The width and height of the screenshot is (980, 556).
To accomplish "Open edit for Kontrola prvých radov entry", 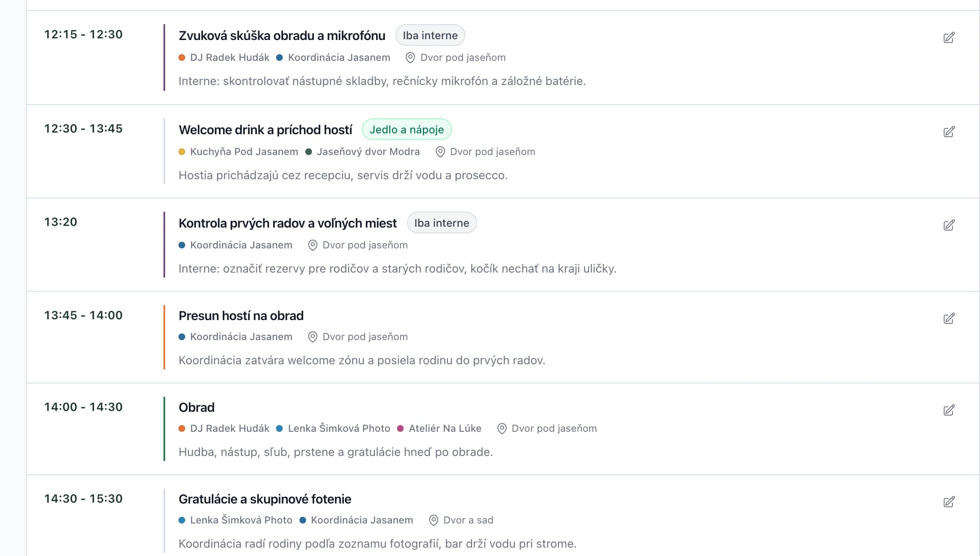I will pos(949,225).
